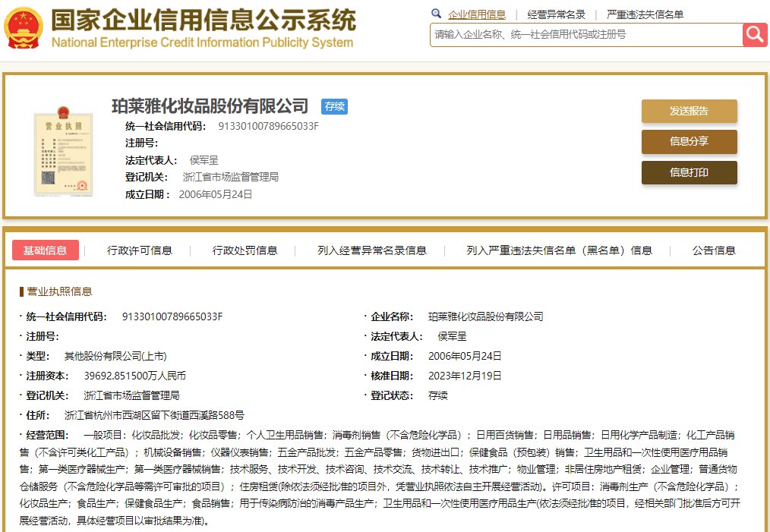
Task: Click address 浙江省杭州市西湖区留下街道西溪路588号
Action: click(x=154, y=415)
